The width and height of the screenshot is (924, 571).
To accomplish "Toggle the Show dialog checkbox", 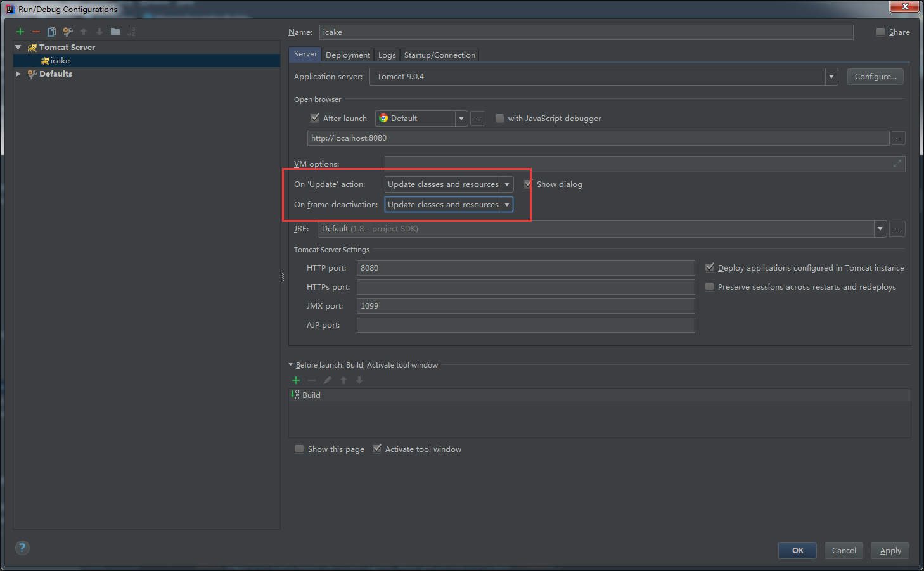I will [528, 184].
